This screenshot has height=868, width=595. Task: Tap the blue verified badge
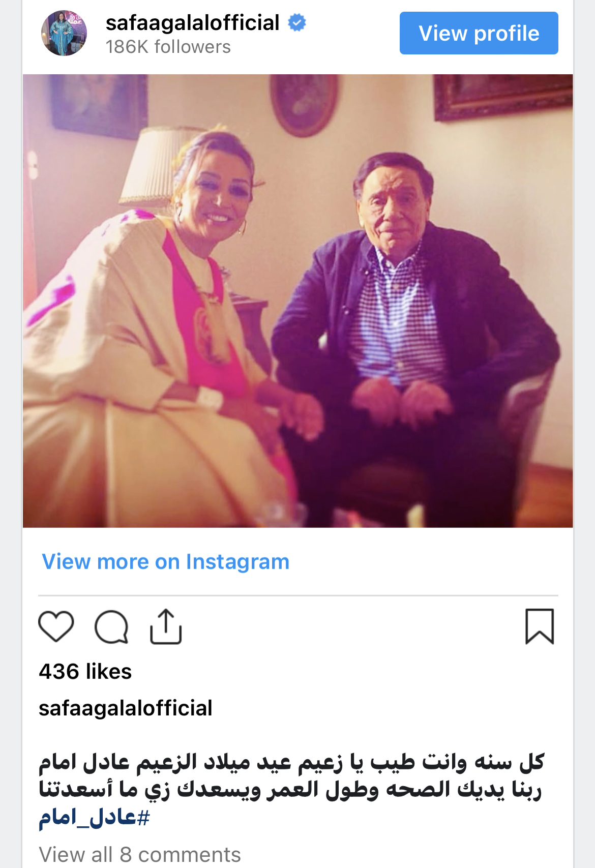(x=297, y=23)
